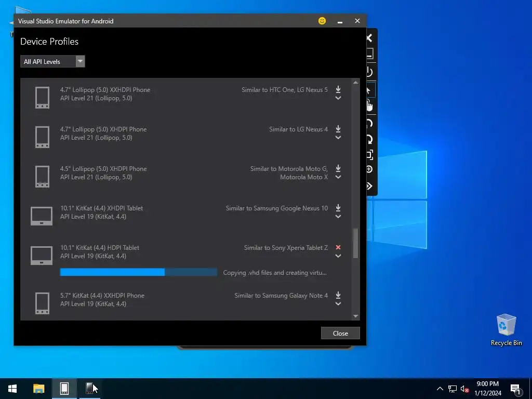Open the Recycle Bin desktop icon
532x399 pixels.
pos(506,330)
